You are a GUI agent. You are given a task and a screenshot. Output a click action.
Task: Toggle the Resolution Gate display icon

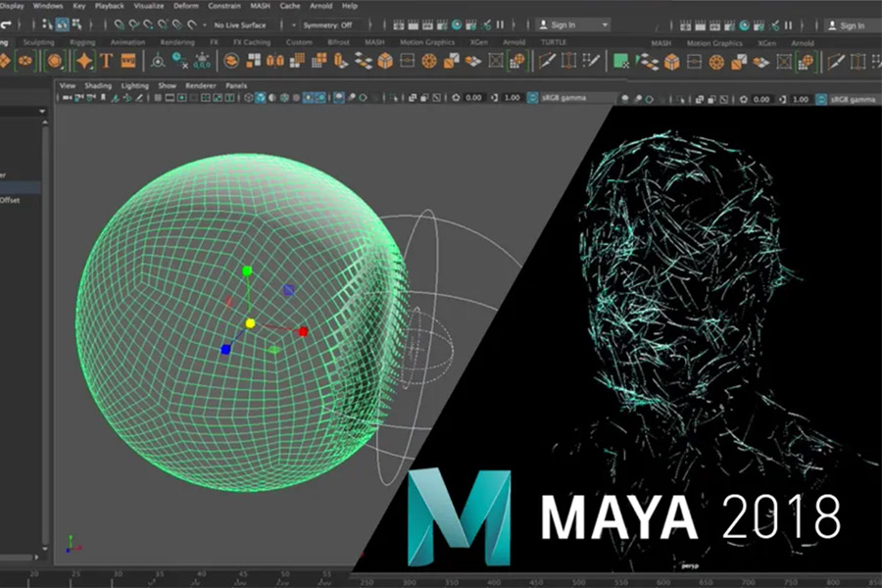(181, 98)
